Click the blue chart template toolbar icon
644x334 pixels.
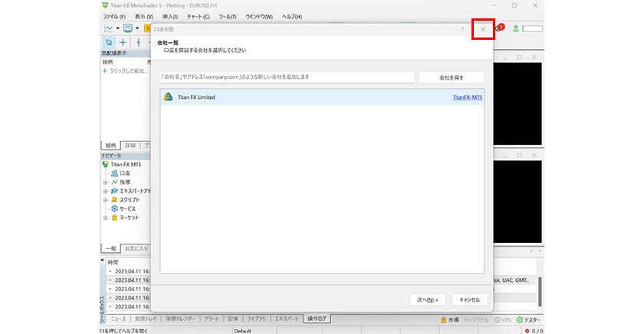pyautogui.click(x=128, y=28)
